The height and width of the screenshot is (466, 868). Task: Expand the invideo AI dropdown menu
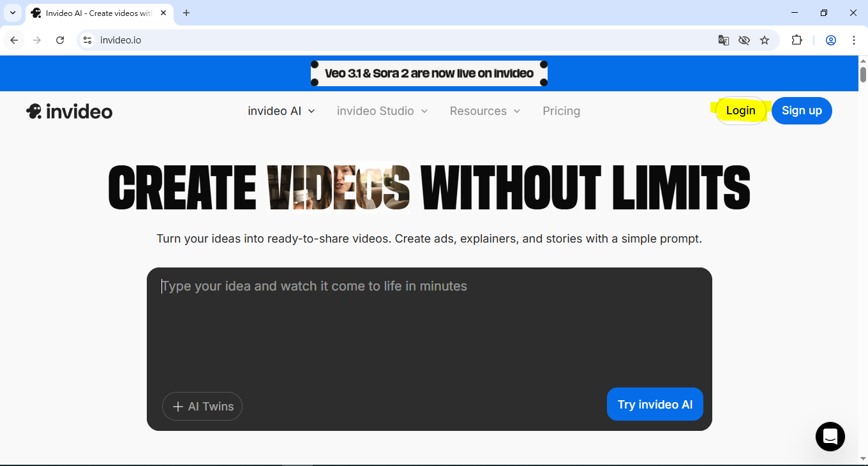281,111
